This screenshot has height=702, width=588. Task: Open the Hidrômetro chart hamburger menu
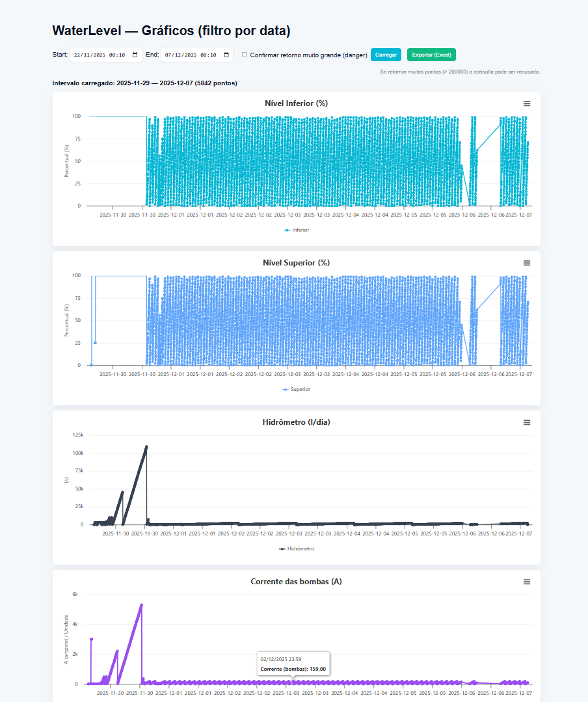pyautogui.click(x=527, y=422)
